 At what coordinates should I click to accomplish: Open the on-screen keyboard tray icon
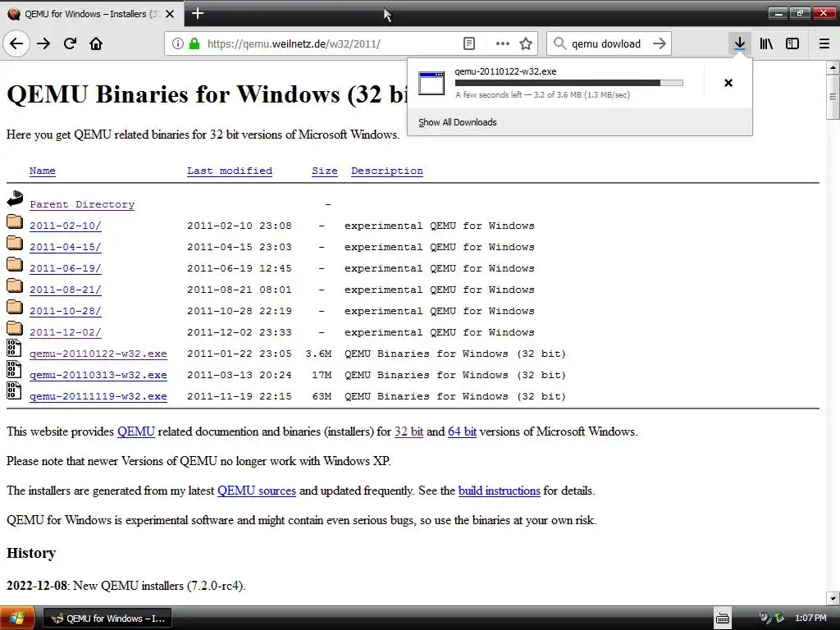pyautogui.click(x=722, y=619)
